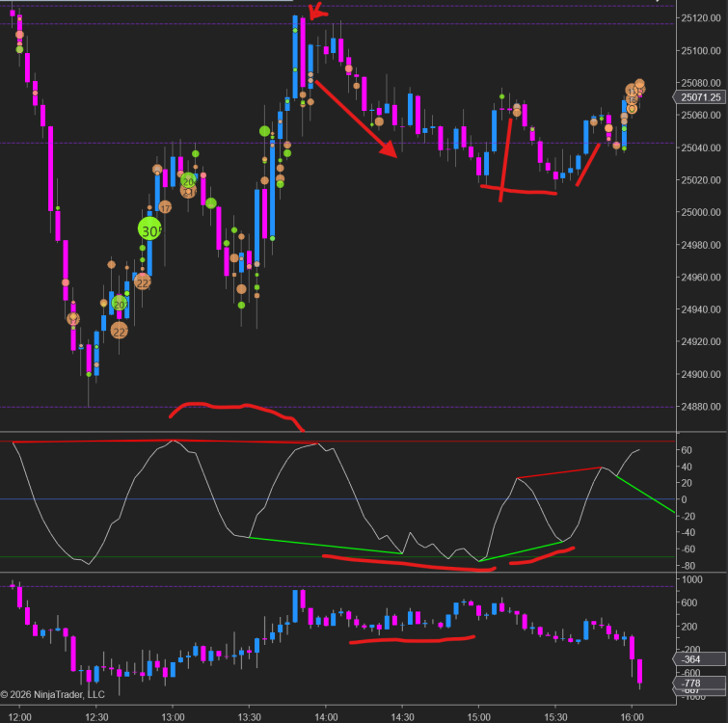Click the 14:00 time axis label

(x=326, y=716)
